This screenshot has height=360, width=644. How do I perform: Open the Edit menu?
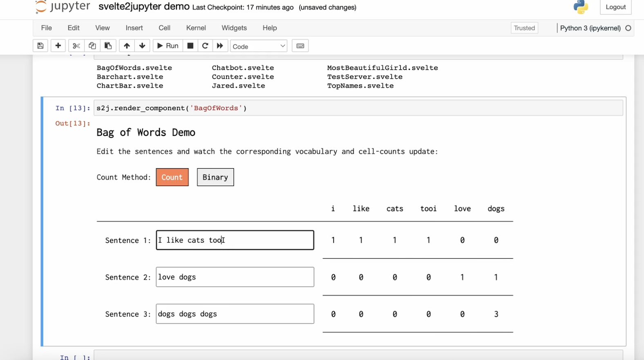[x=74, y=28]
